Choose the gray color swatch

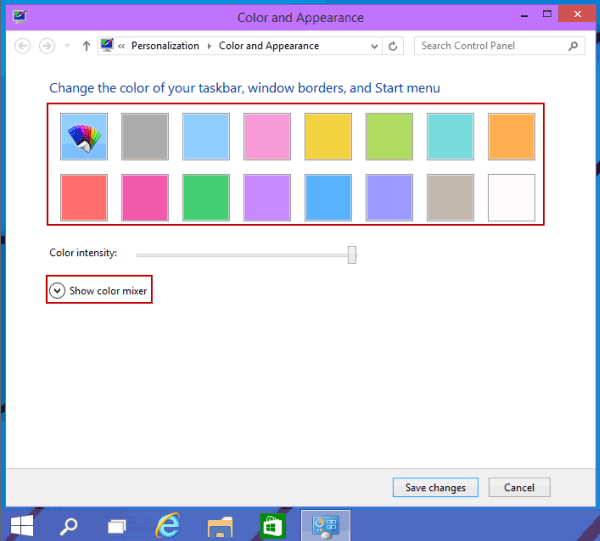click(x=145, y=137)
